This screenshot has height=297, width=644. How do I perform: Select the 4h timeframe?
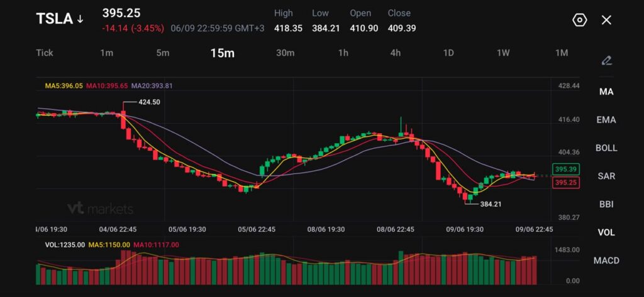[x=395, y=53]
